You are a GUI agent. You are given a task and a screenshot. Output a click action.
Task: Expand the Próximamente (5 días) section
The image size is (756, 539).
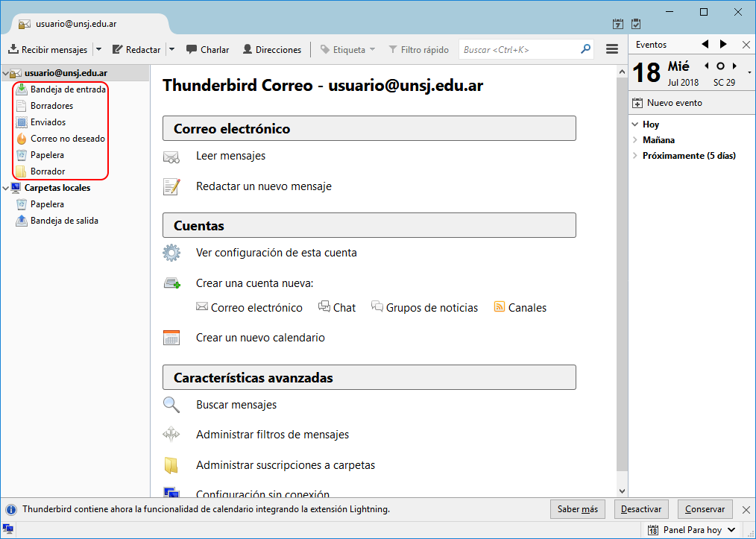click(x=635, y=155)
